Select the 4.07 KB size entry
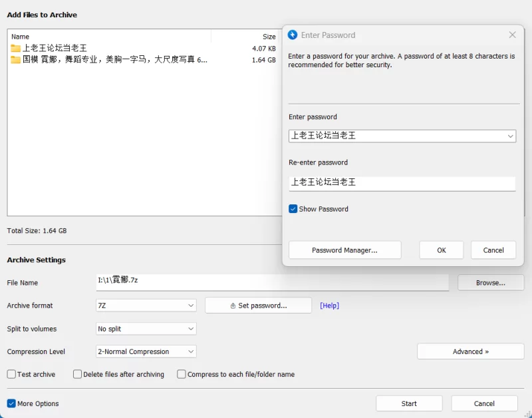Image resolution: width=532 pixels, height=418 pixels. coord(264,49)
